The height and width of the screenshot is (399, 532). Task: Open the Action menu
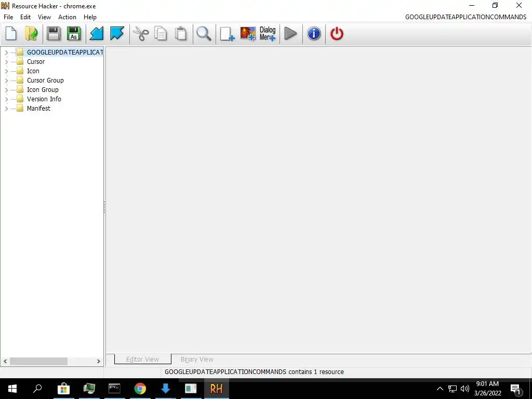coord(67,17)
